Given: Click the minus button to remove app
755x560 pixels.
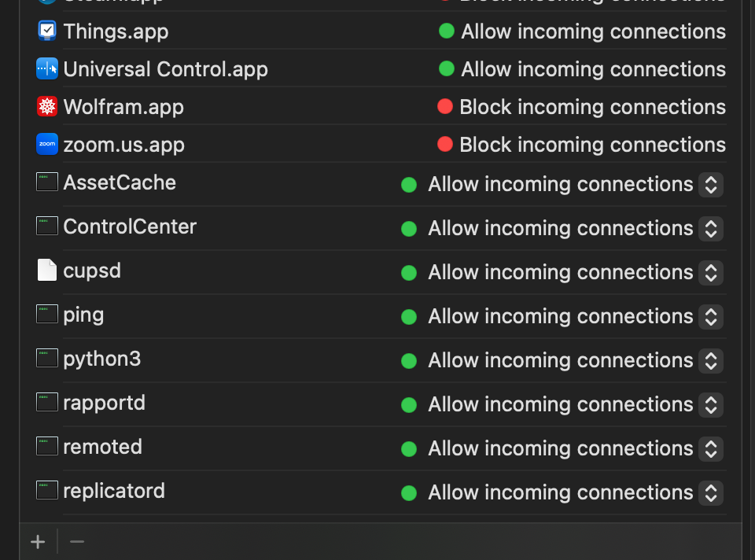Looking at the screenshot, I should tap(77, 542).
